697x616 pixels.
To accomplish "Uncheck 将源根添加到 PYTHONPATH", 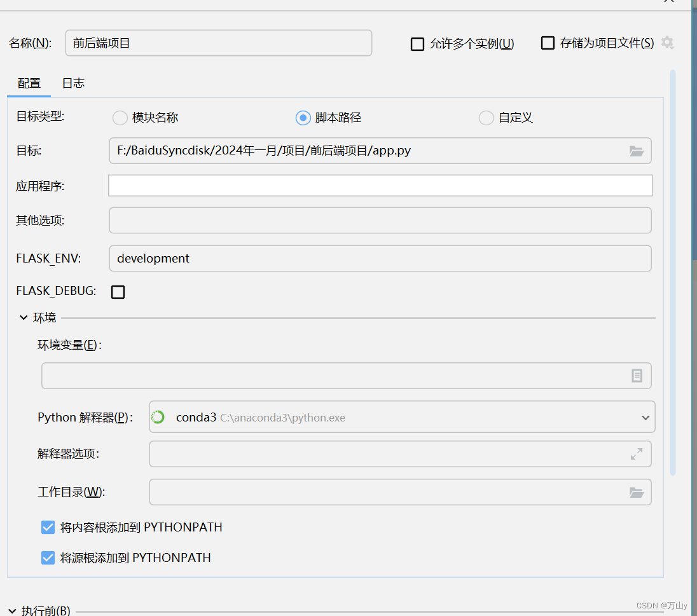I will [48, 558].
